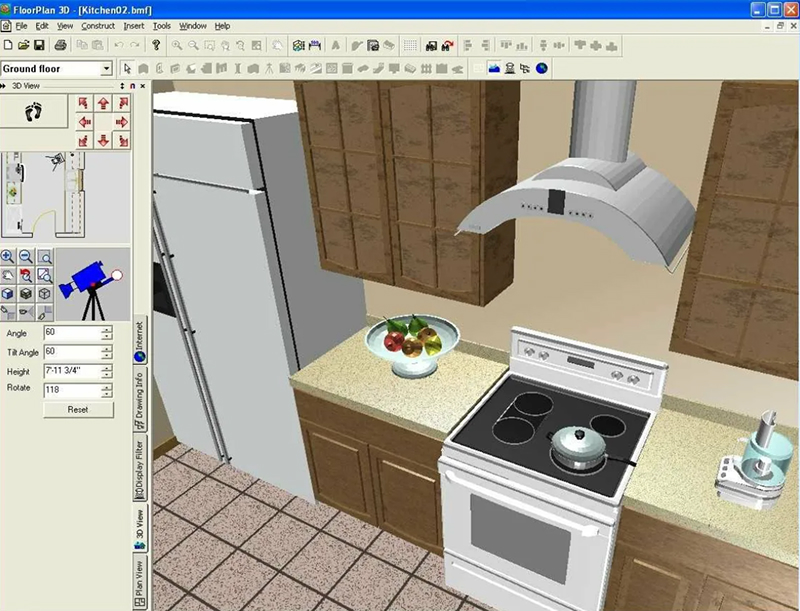The height and width of the screenshot is (611, 800).
Task: Select the wireframe cube display mode
Action: coord(45,294)
